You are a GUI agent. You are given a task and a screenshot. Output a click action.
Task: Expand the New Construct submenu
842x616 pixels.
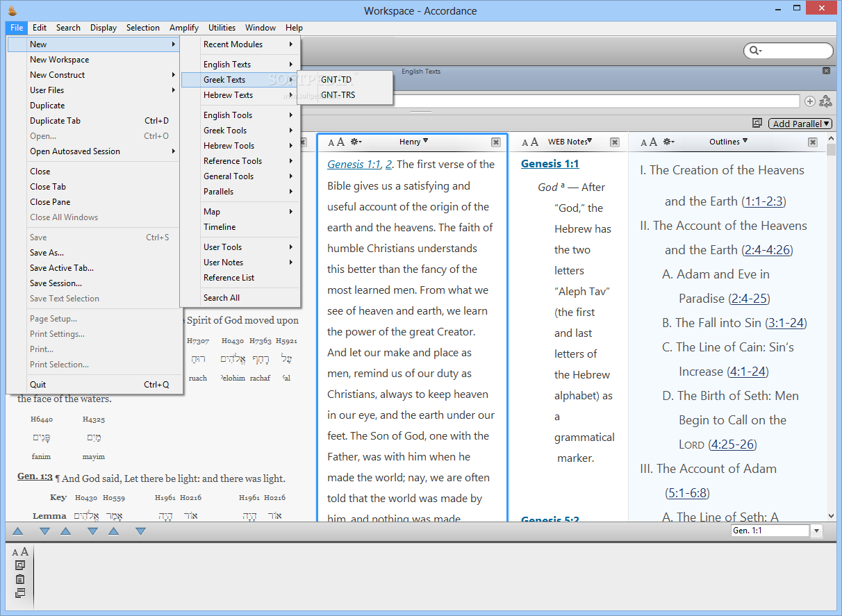click(x=94, y=75)
